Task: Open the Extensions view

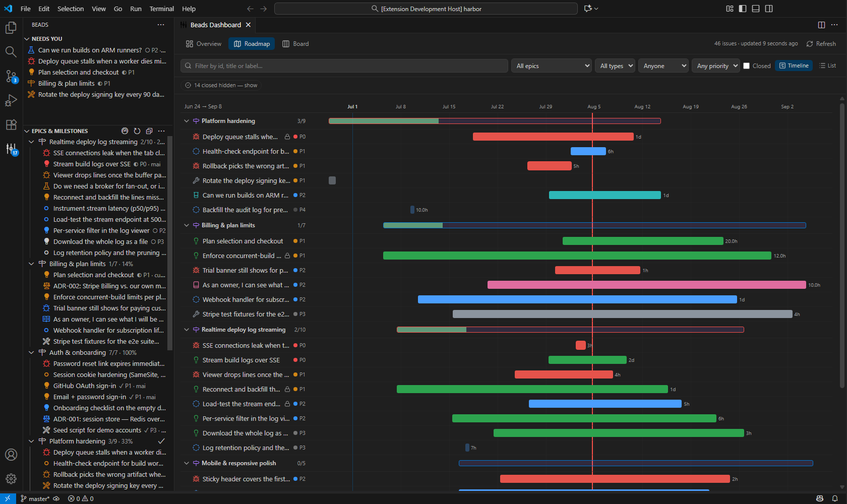Action: pos(11,124)
